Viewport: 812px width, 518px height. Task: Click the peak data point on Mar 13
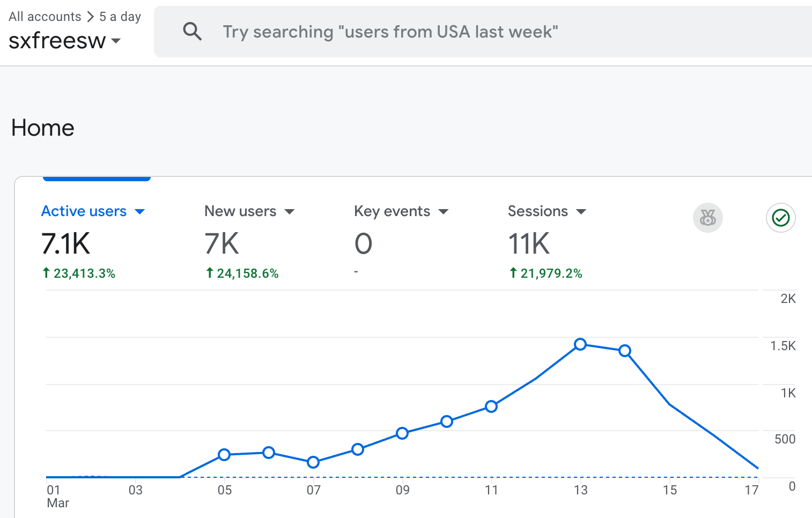[580, 344]
